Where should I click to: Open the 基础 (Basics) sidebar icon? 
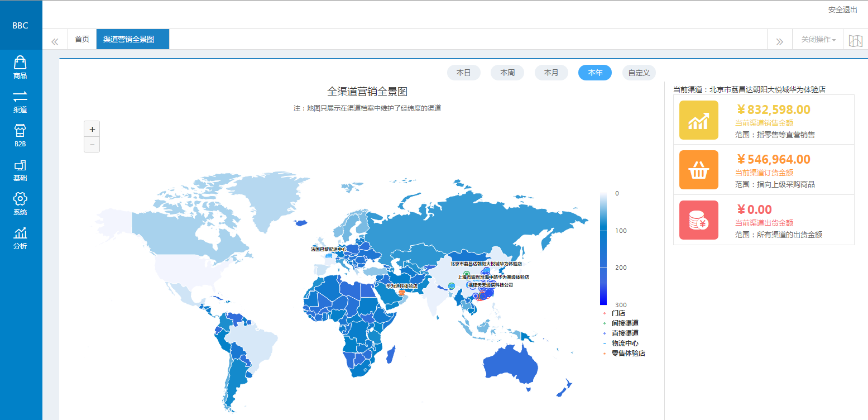(20, 165)
